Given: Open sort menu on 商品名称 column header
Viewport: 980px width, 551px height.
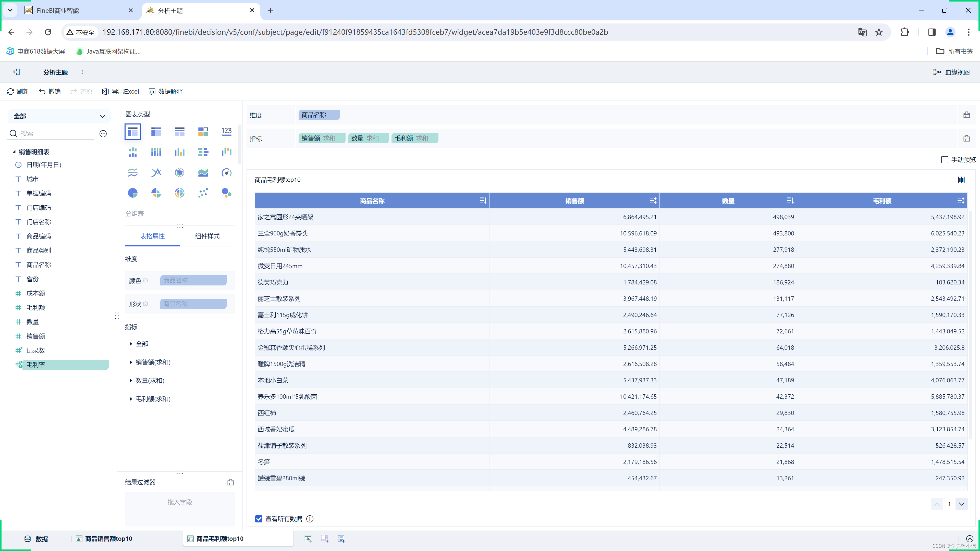Looking at the screenshot, I should 483,201.
